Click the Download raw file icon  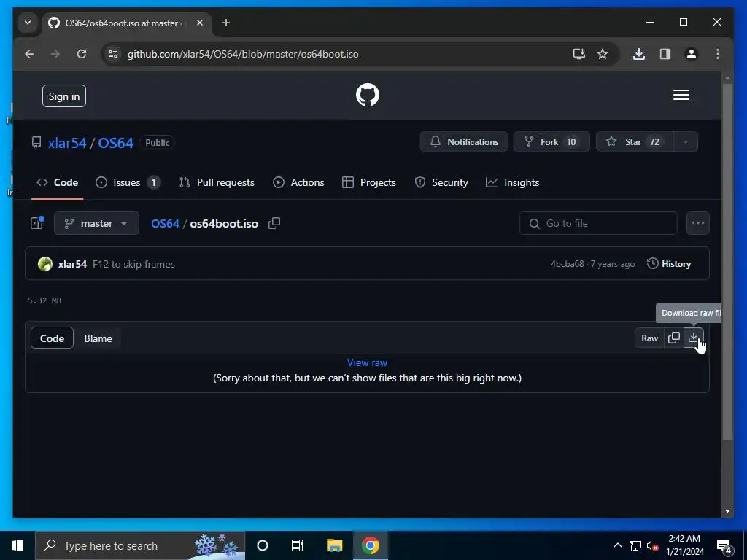coord(694,338)
